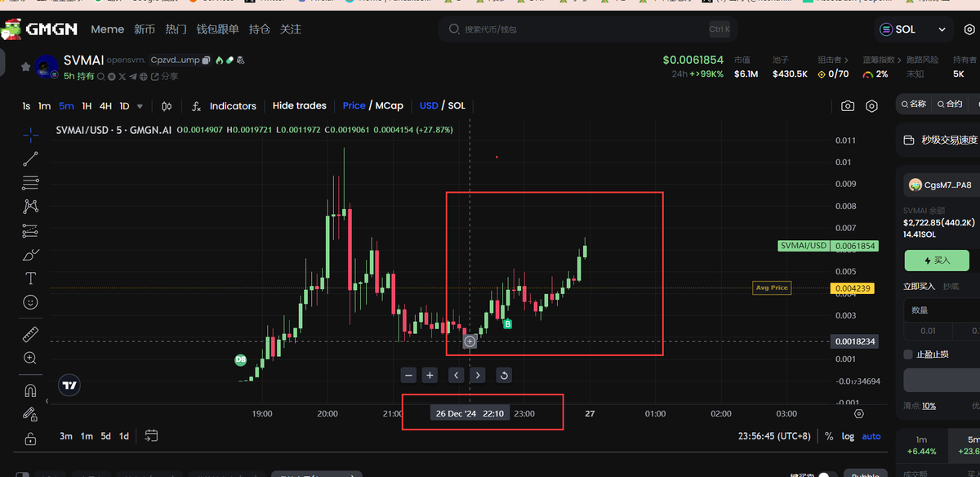Switch chart to MCap view

pos(390,106)
